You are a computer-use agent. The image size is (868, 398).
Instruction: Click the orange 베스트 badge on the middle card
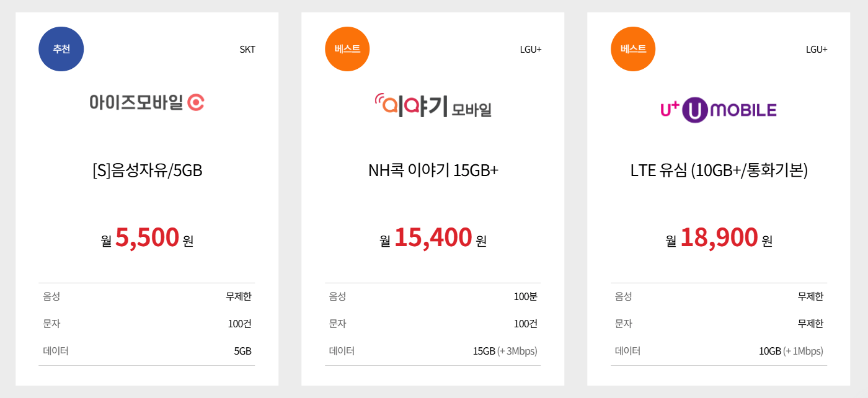click(x=347, y=49)
